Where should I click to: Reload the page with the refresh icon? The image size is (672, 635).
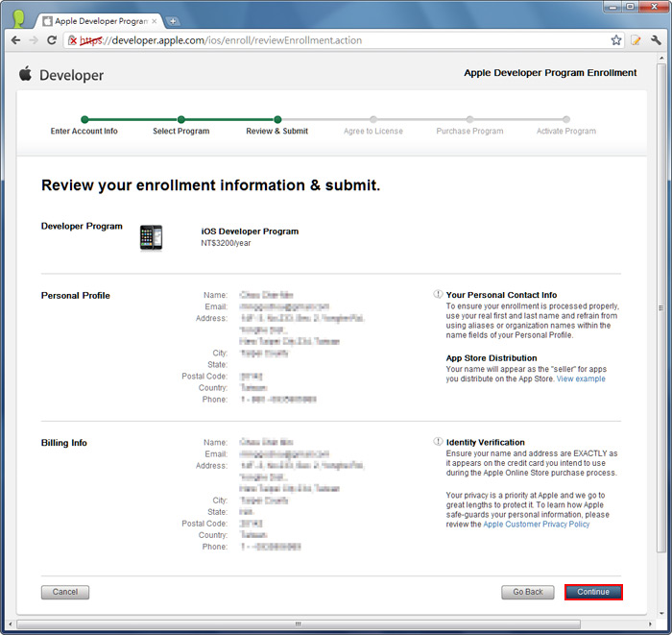(x=52, y=40)
